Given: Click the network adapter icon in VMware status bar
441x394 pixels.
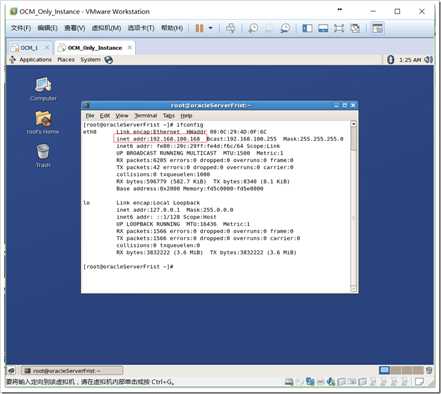Looking at the screenshot, I should click(x=310, y=382).
